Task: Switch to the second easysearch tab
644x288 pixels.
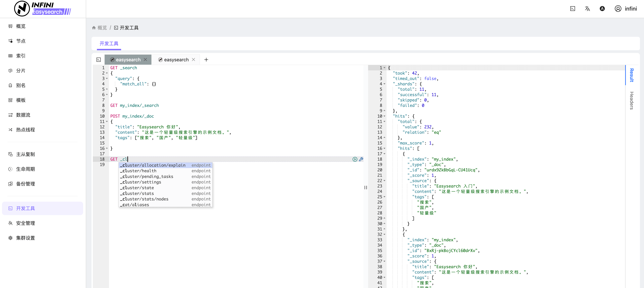Action: 176,60
